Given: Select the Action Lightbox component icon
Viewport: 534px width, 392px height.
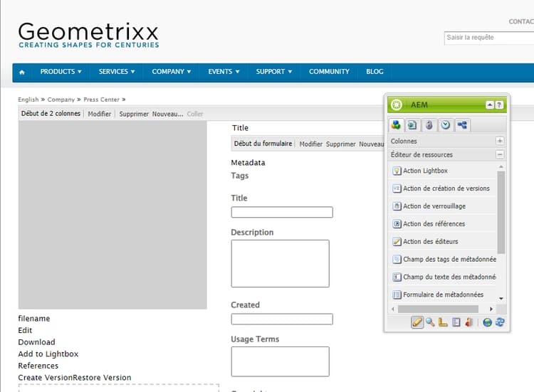Looking at the screenshot, I should (x=397, y=171).
